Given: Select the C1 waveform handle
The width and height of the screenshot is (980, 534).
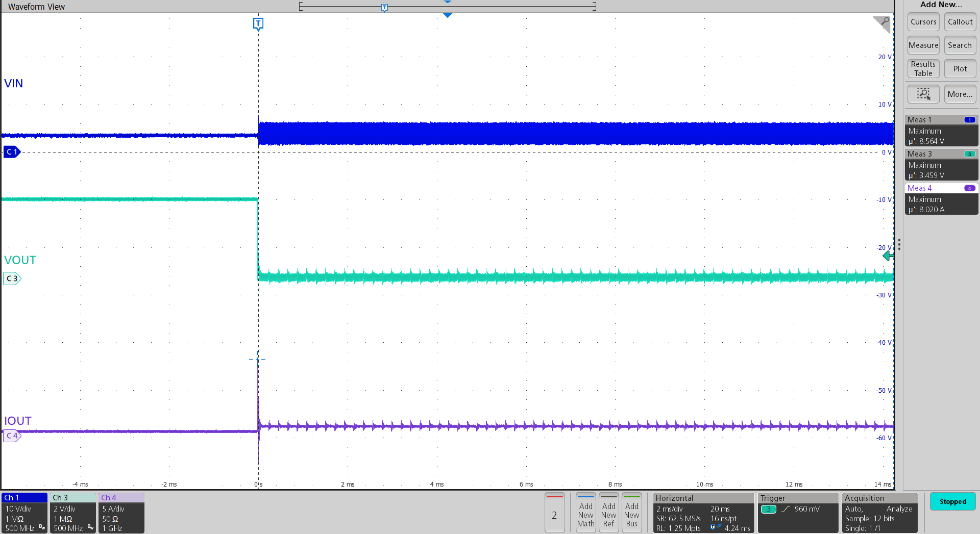Looking at the screenshot, I should tap(12, 152).
